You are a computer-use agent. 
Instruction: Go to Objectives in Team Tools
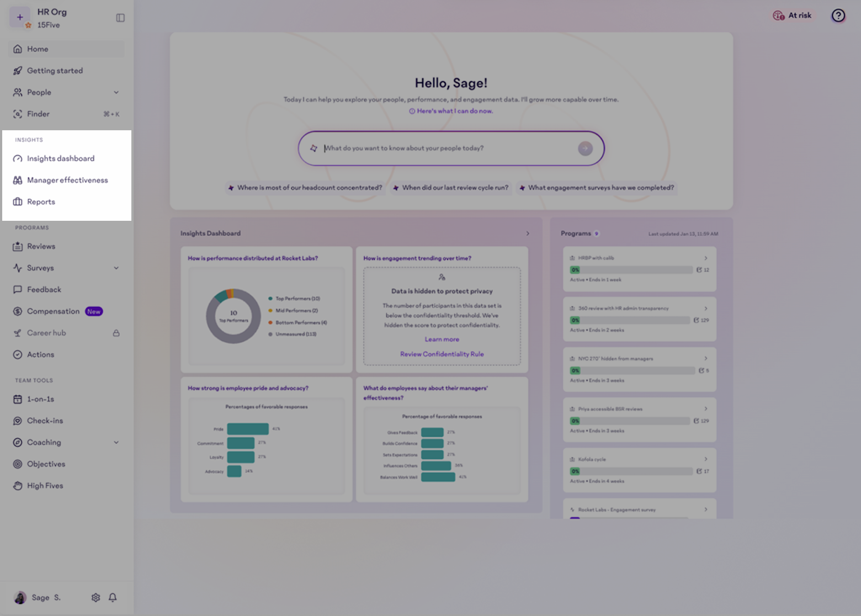pyautogui.click(x=46, y=464)
